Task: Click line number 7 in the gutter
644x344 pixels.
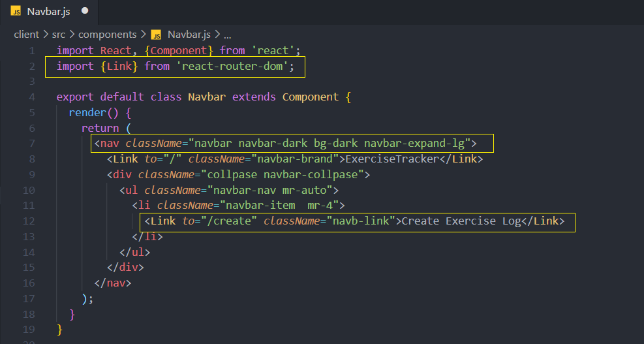Action: [31, 144]
